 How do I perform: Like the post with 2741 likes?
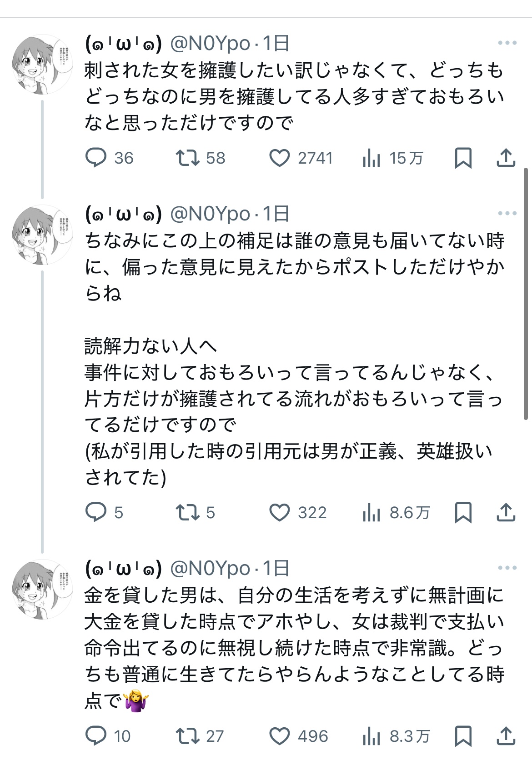pyautogui.click(x=280, y=158)
